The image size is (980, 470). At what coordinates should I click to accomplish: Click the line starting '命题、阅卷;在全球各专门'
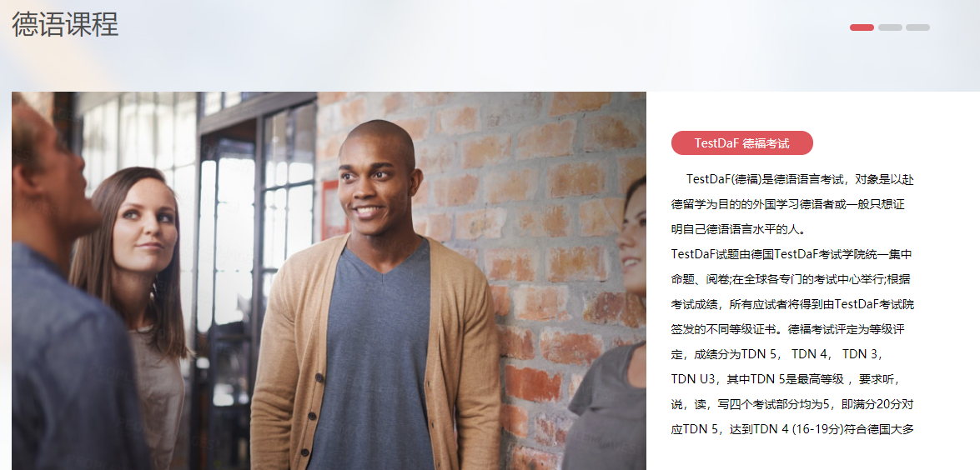point(792,280)
